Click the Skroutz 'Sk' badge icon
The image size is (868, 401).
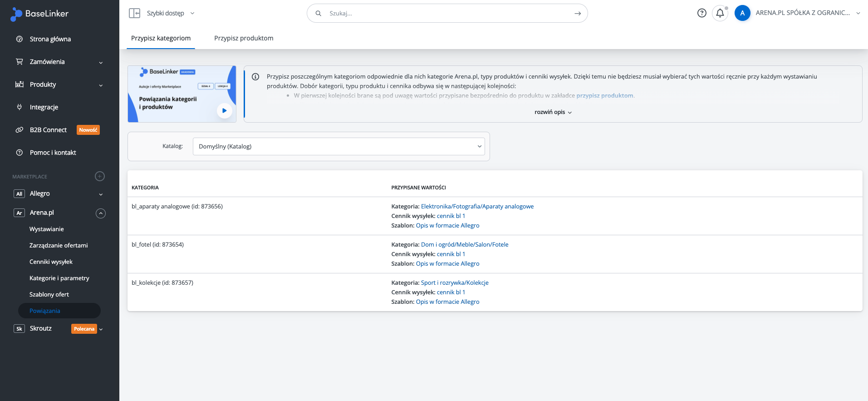[x=19, y=329]
